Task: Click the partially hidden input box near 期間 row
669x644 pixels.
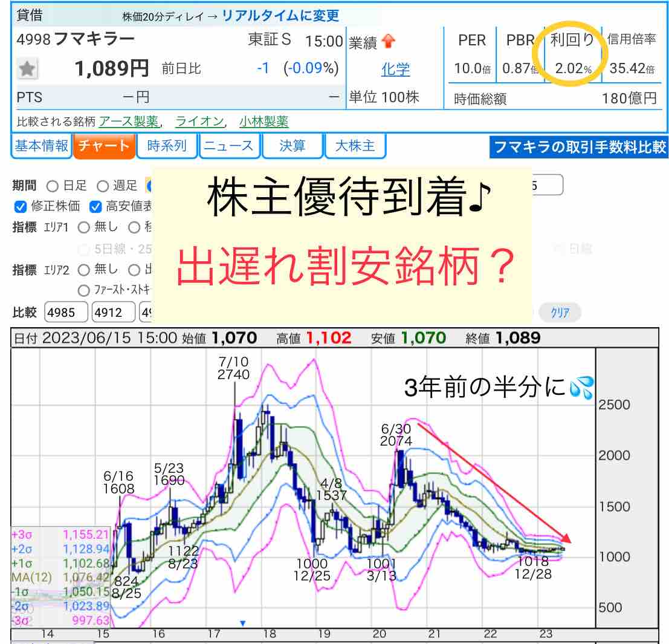Action: click(548, 185)
